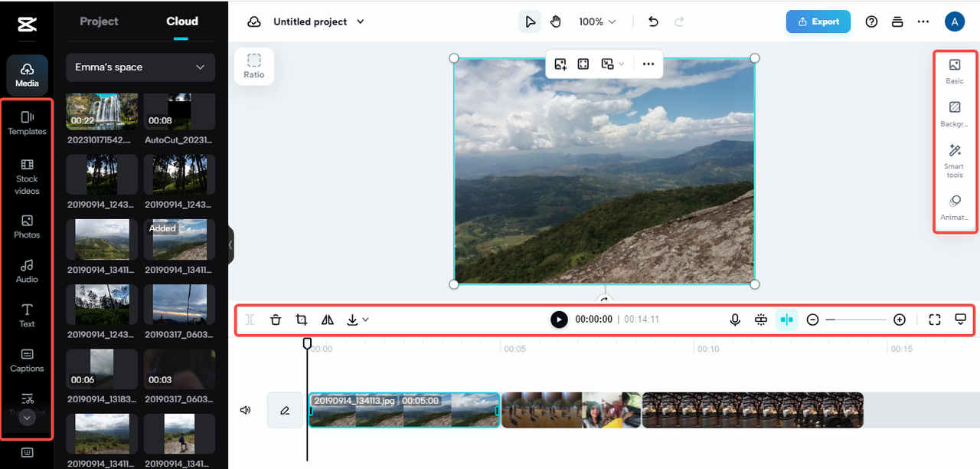Viewport: 980px width, 469px height.
Task: Mute the track with speaker icon
Action: (246, 410)
